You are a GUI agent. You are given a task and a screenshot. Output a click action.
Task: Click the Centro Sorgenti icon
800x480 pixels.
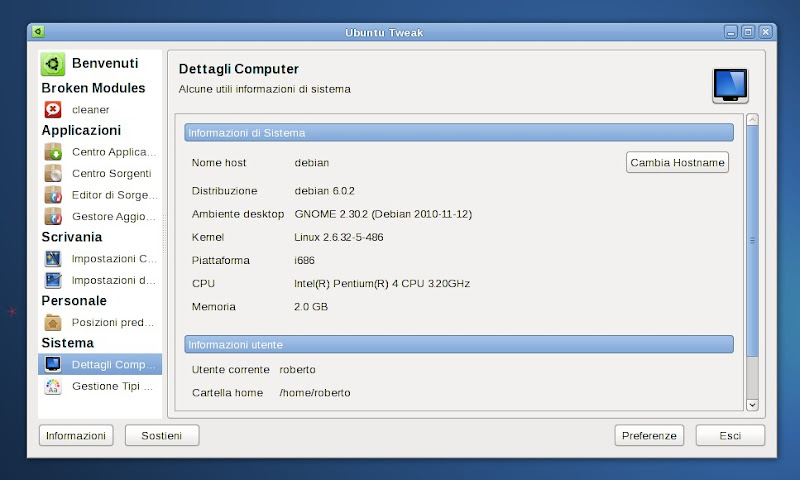point(53,173)
